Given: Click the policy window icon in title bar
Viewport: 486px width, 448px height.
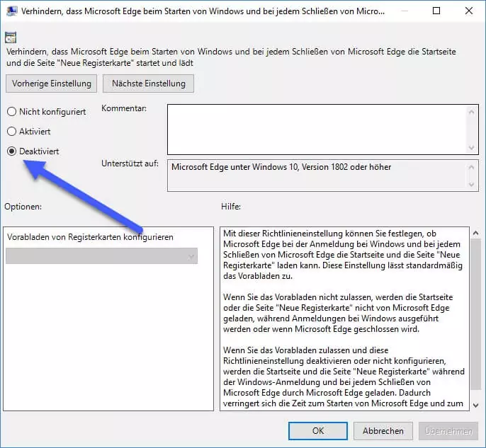Looking at the screenshot, I should pyautogui.click(x=11, y=11).
